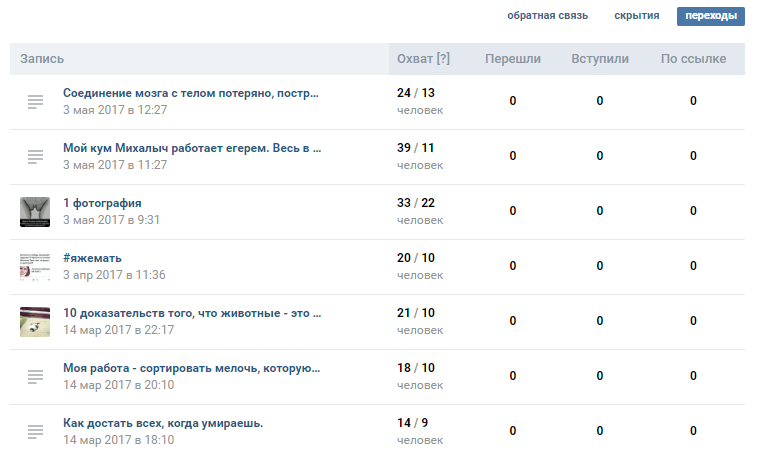Open post 'Мой кум Михалыч работает егерем'

point(192,148)
